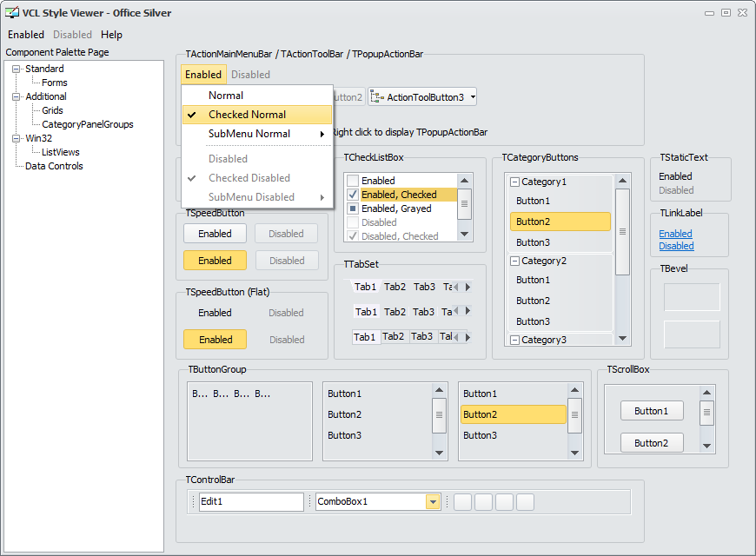
Task: Click the scrollbar thumb in the middle TButtonGroup list
Action: [439, 415]
